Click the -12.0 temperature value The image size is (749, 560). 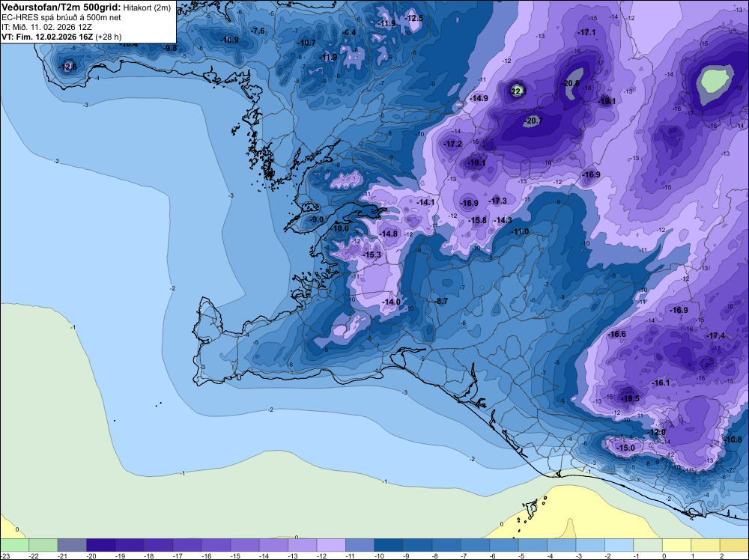(656, 432)
